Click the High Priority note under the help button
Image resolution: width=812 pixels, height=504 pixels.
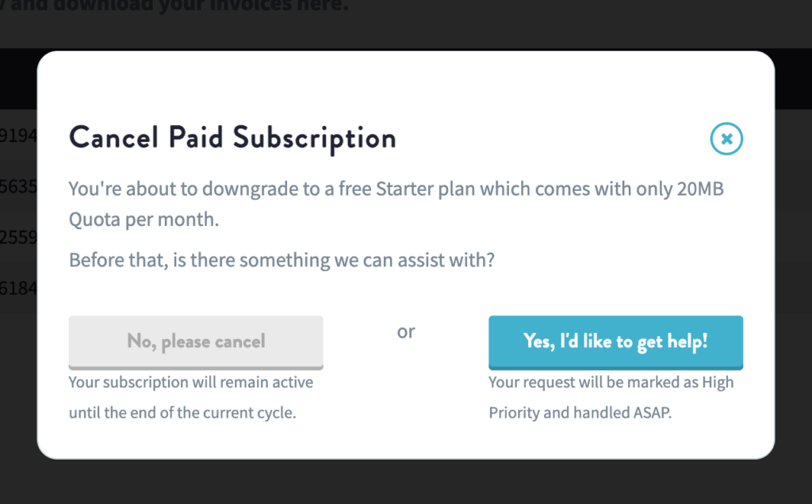pyautogui.click(x=611, y=397)
